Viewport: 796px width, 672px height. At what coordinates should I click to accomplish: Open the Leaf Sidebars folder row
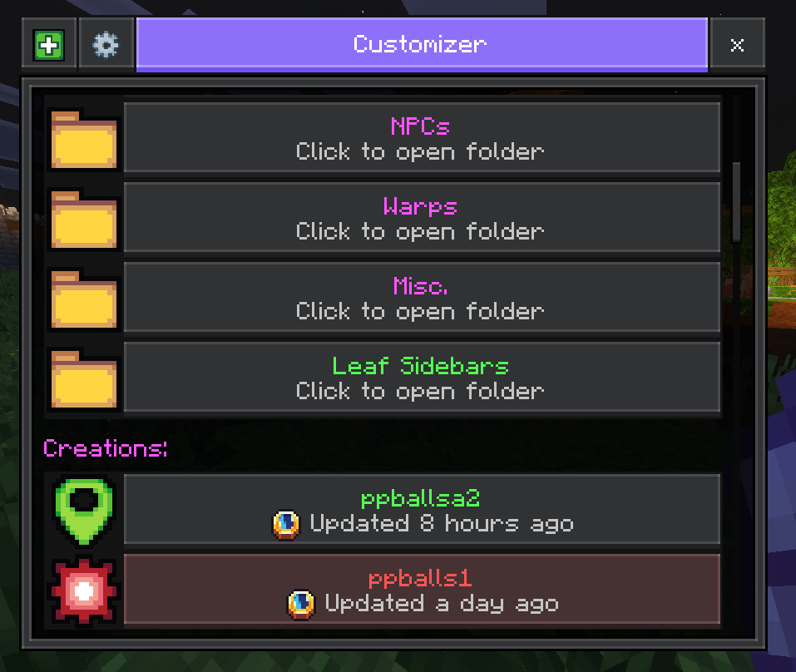coord(422,377)
